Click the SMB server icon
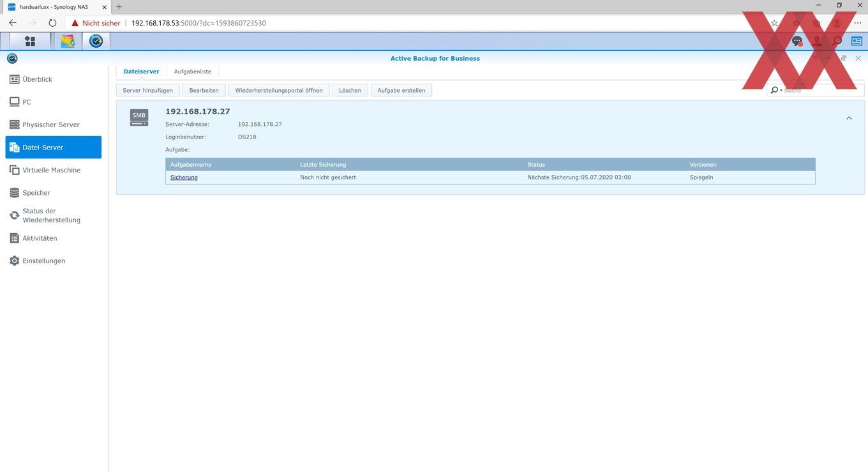 [x=138, y=118]
